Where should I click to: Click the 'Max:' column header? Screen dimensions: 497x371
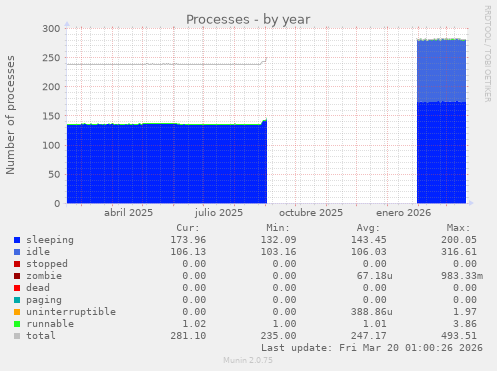coord(459,228)
